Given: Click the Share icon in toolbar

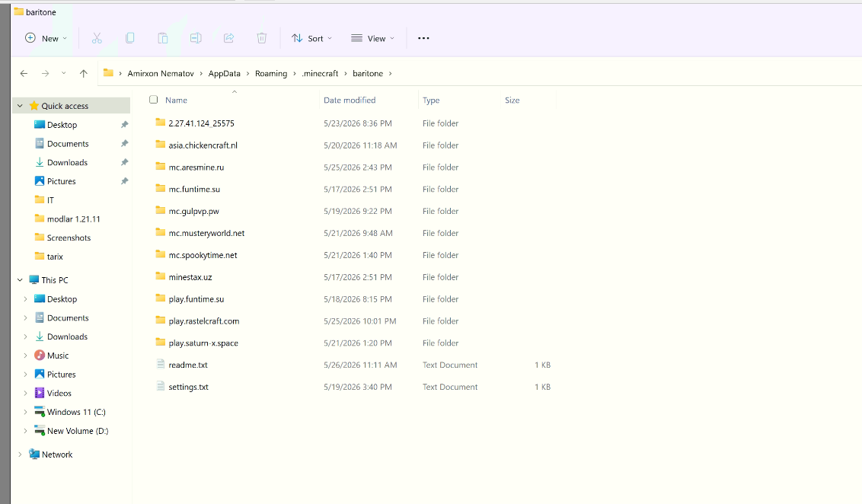Looking at the screenshot, I should pyautogui.click(x=228, y=38).
